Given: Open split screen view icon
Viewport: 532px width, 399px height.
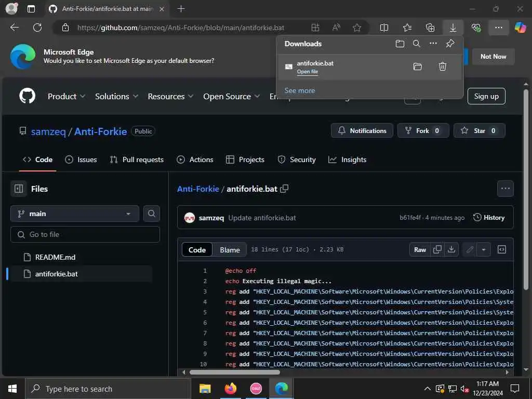Looking at the screenshot, I should click(384, 28).
